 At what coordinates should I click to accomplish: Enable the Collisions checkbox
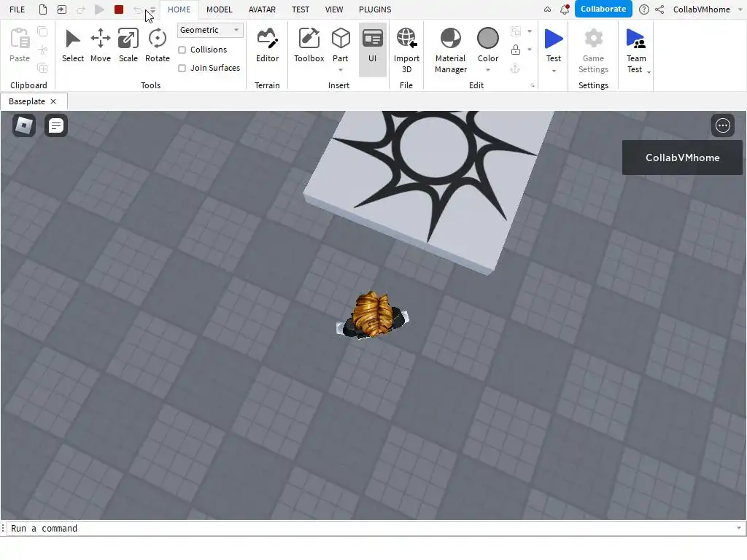click(182, 50)
